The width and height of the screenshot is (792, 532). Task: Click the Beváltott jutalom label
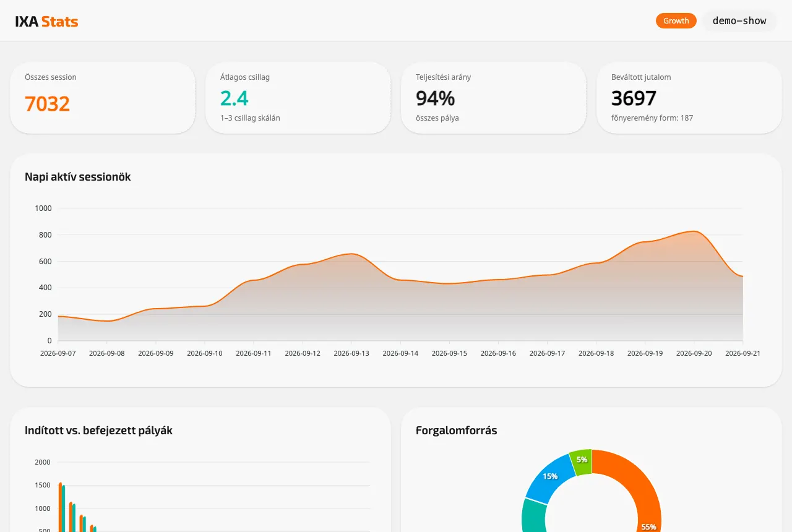641,77
